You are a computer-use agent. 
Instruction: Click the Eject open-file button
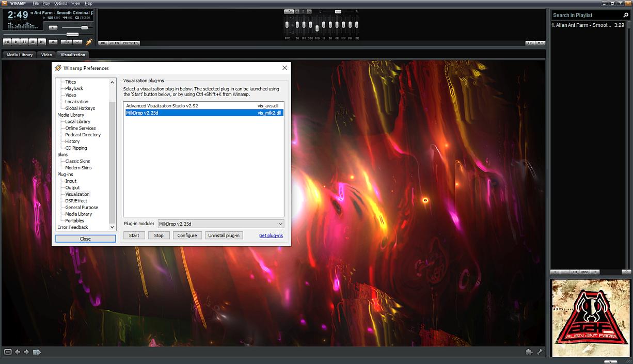click(x=53, y=42)
